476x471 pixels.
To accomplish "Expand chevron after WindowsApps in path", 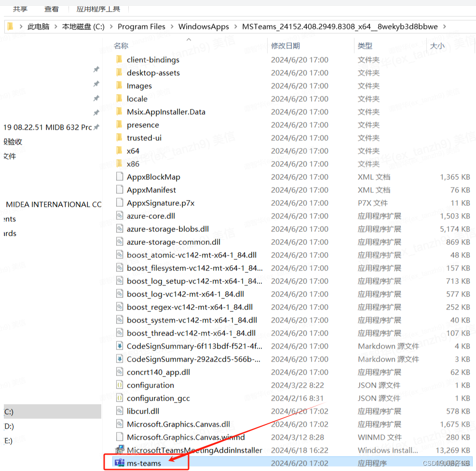I will point(235,27).
